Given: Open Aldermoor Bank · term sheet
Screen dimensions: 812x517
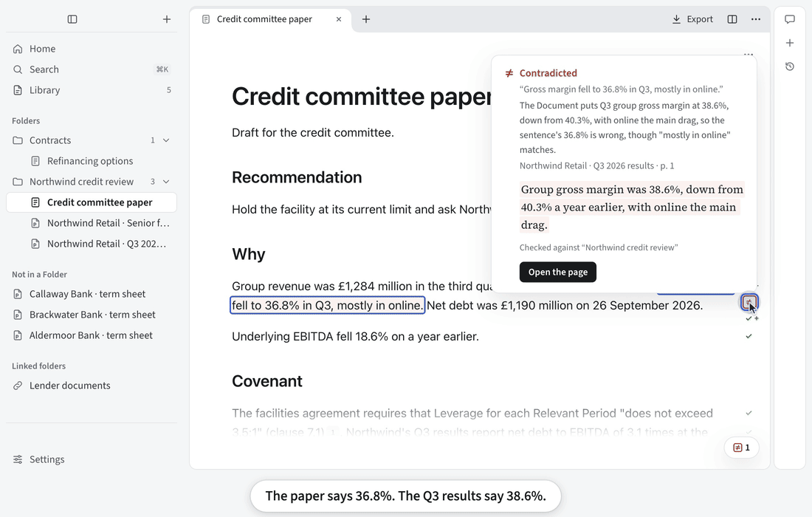Looking at the screenshot, I should tap(91, 336).
